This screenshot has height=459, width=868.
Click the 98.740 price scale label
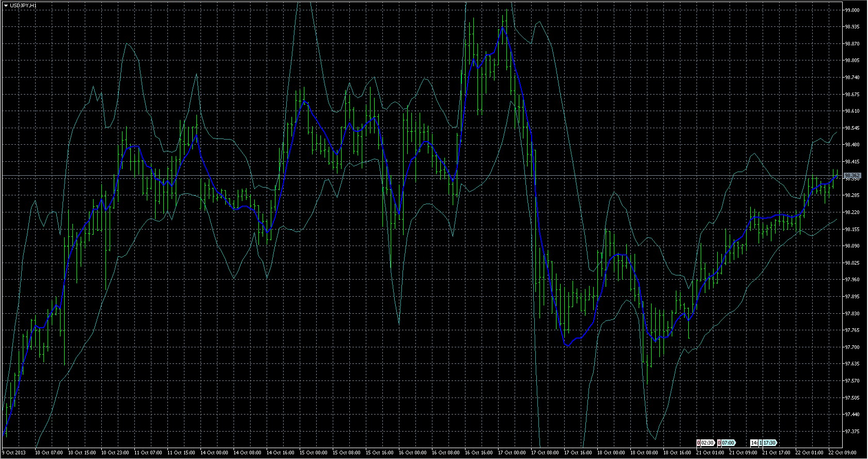852,78
